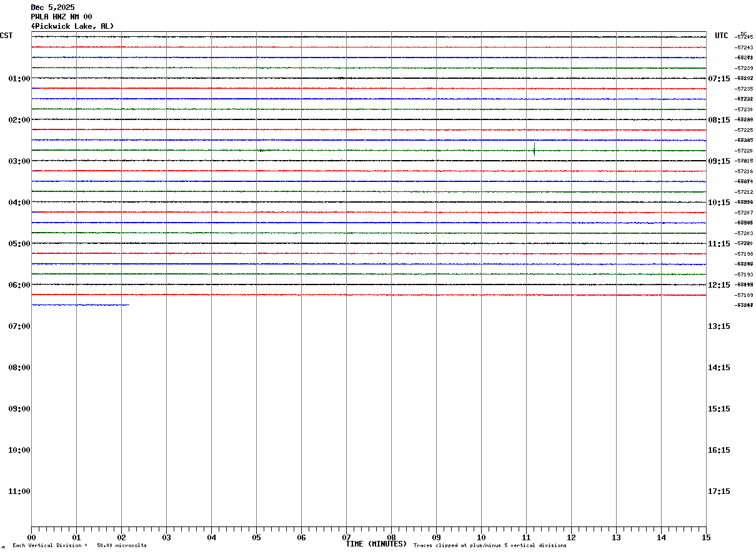Click the DC offset value -57220

coord(744,151)
